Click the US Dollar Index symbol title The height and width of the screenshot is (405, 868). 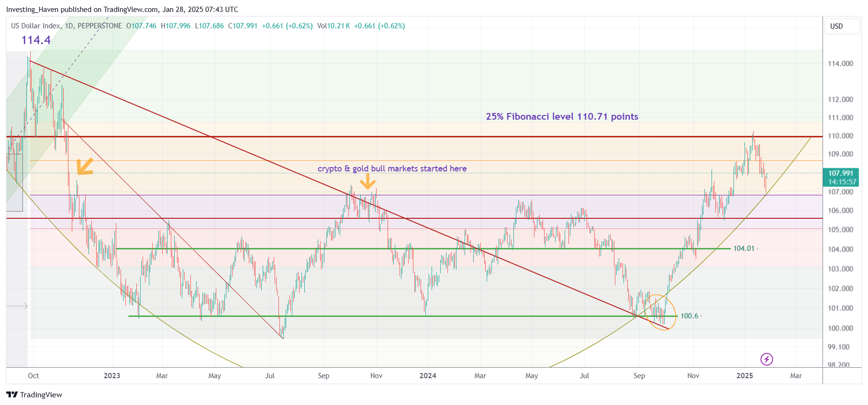pyautogui.click(x=35, y=26)
